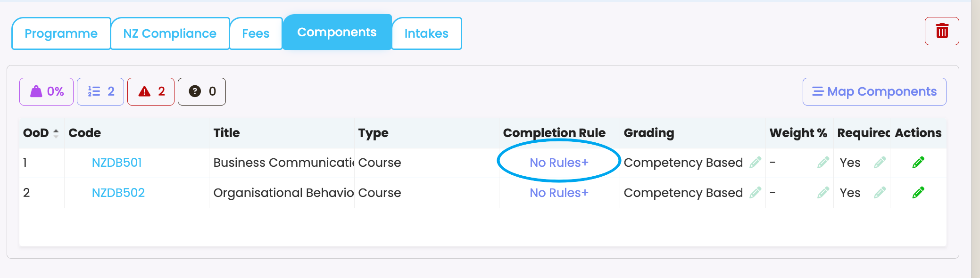This screenshot has height=278, width=980.
Task: Add rules via No Rules+ for NZDB502
Action: tap(559, 193)
